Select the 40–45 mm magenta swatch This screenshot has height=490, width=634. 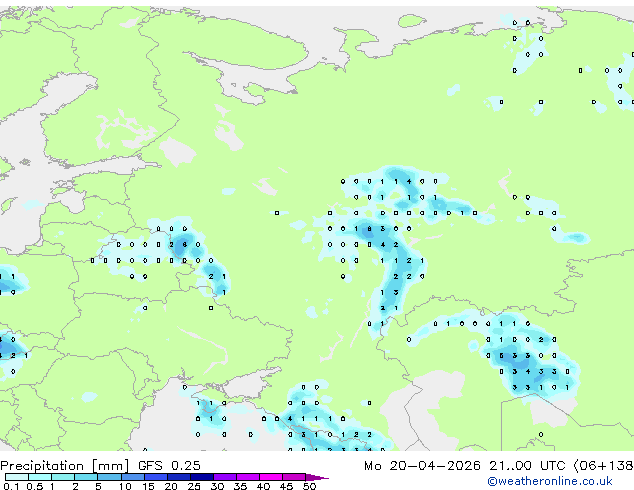point(271,477)
